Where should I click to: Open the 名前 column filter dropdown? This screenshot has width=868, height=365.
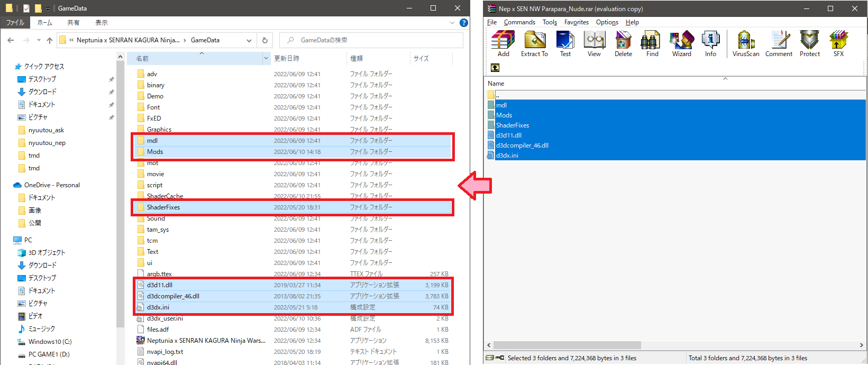click(x=266, y=59)
